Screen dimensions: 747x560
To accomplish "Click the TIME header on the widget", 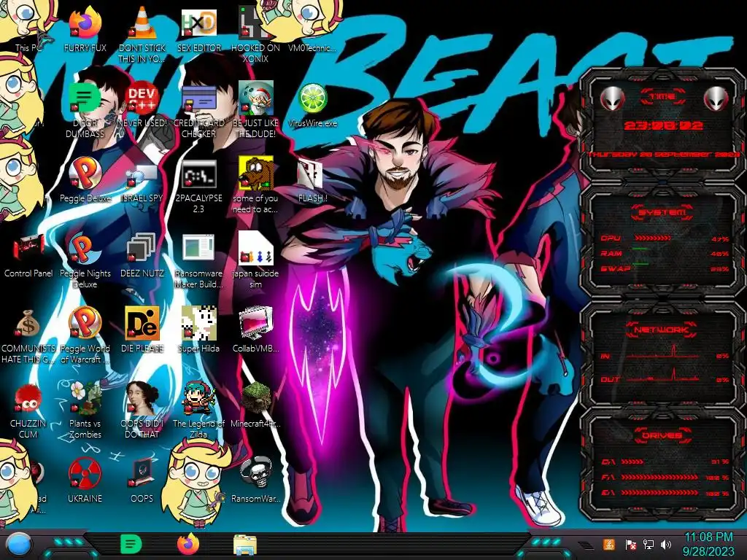I will click(662, 97).
